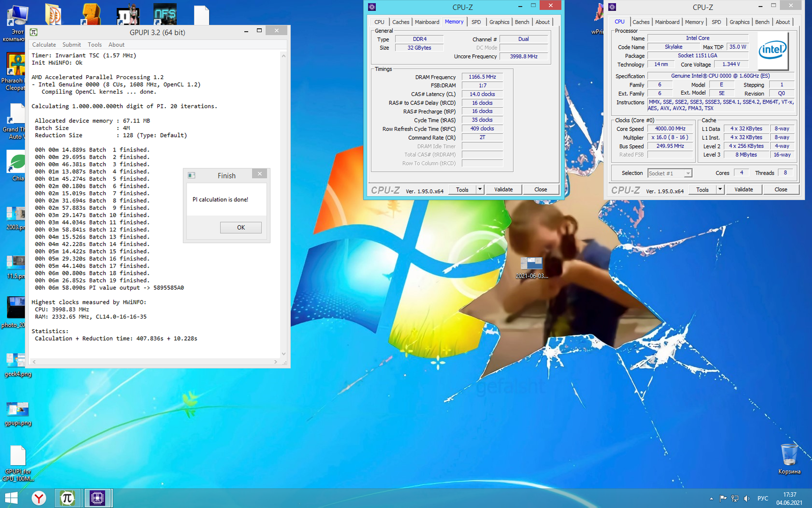
Task: Switch language indicator РУС
Action: tap(763, 499)
